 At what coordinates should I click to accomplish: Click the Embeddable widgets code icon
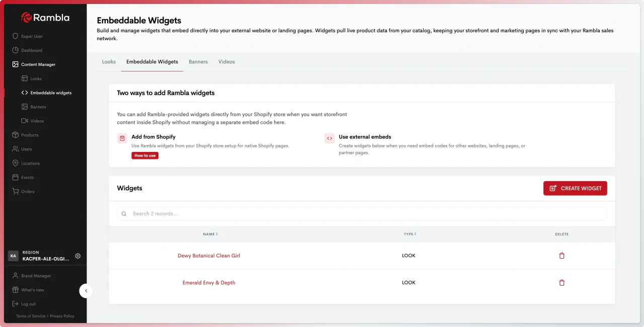click(25, 93)
